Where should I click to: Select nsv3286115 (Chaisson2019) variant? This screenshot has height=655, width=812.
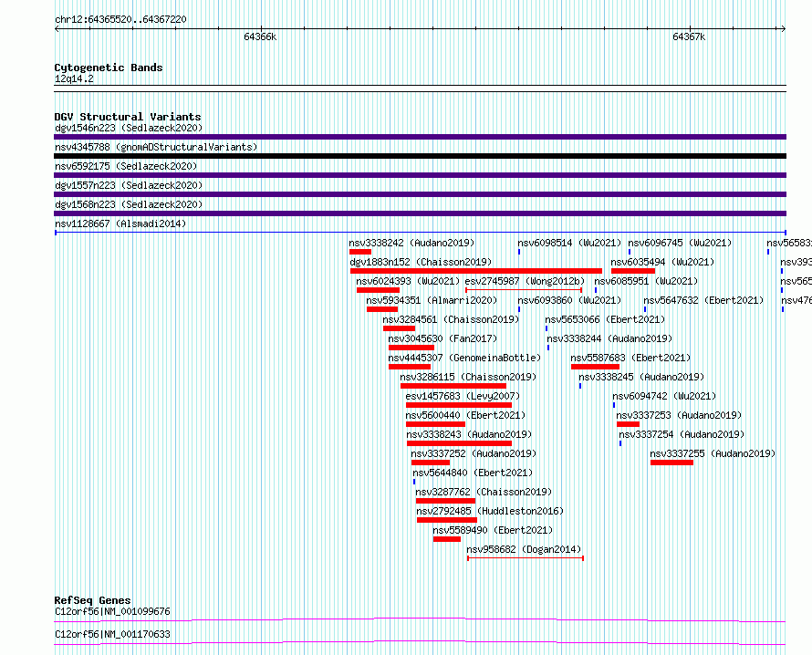point(468,377)
